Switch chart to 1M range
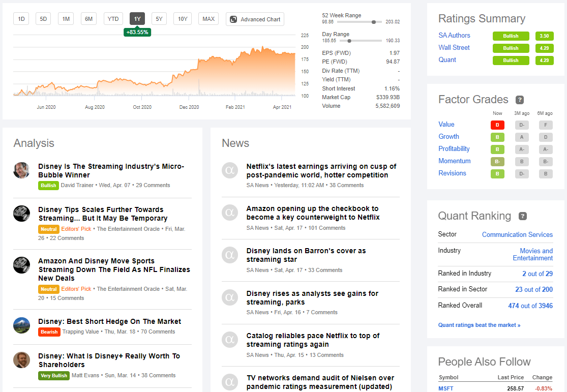567x392 pixels. [x=66, y=19]
